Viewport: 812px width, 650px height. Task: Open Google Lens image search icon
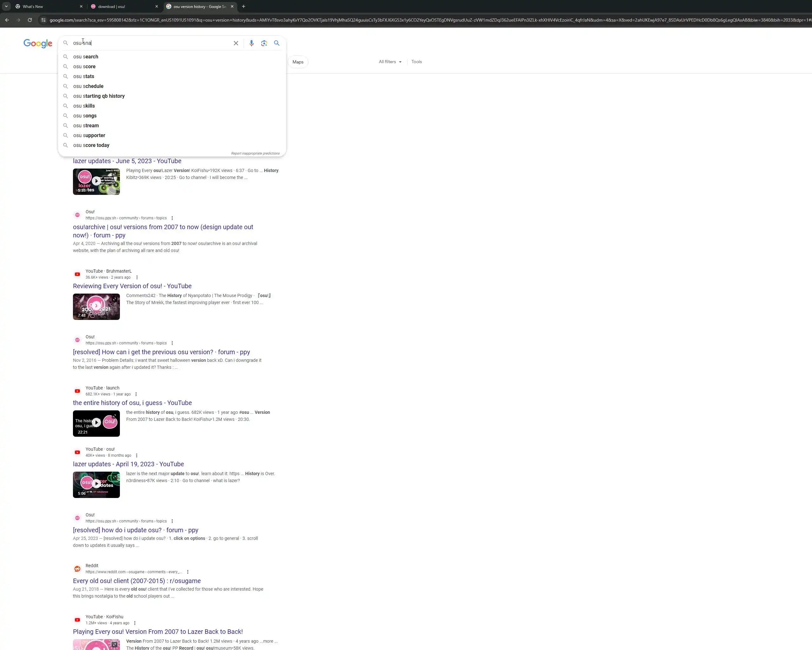click(264, 43)
